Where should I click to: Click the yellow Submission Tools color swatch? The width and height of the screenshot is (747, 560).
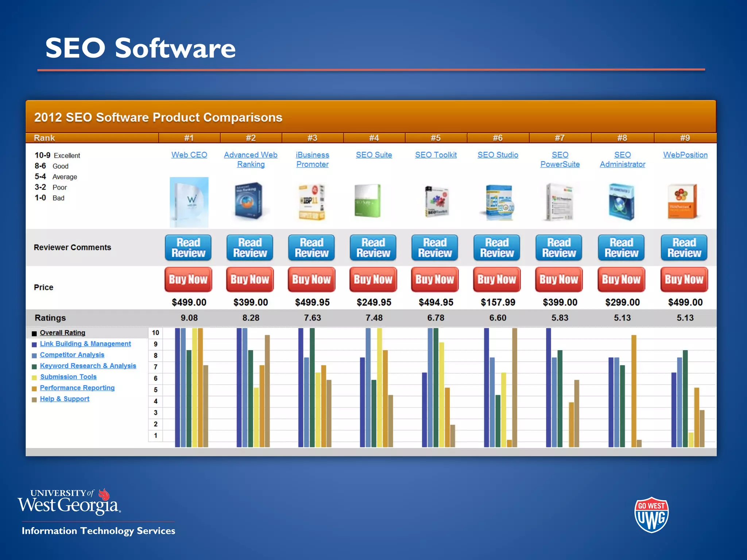(34, 378)
